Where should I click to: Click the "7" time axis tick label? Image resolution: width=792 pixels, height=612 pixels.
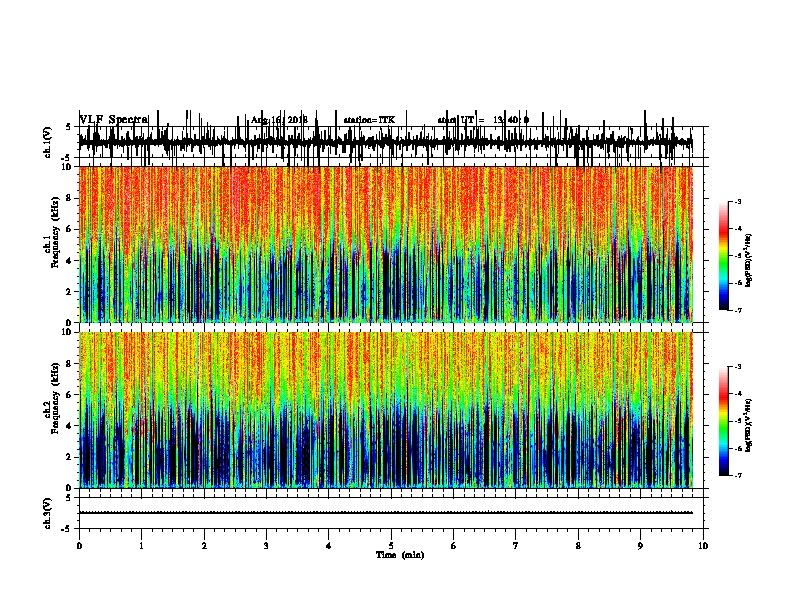[x=516, y=545]
